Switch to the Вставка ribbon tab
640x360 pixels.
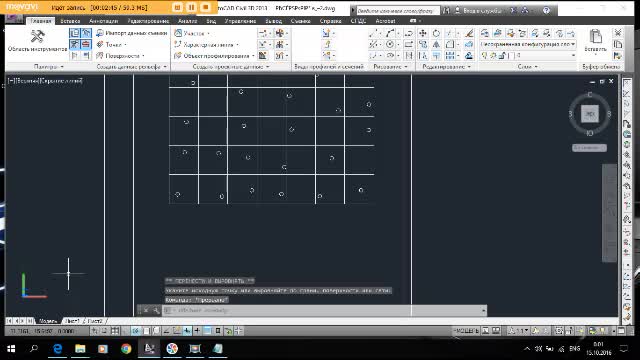[x=70, y=21]
